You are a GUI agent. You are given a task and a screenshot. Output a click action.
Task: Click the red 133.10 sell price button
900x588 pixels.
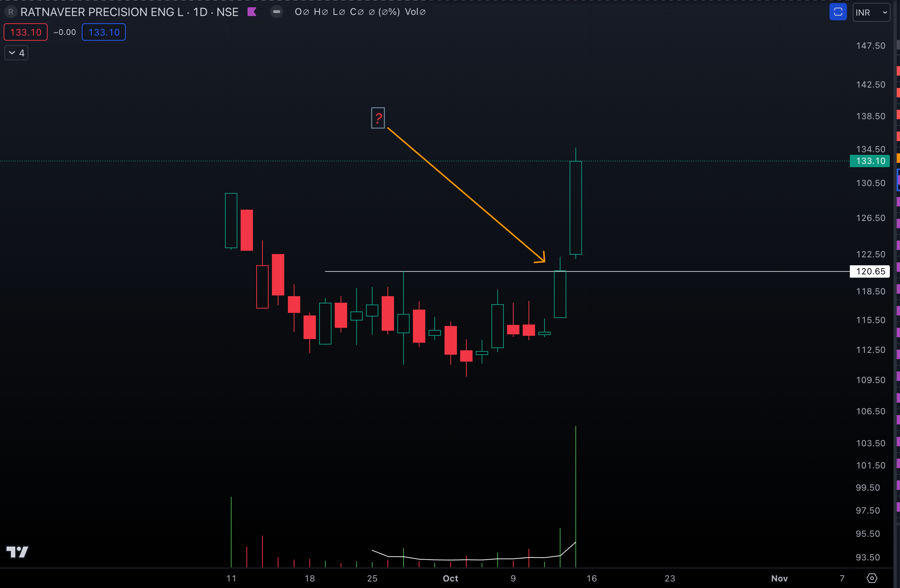26,32
